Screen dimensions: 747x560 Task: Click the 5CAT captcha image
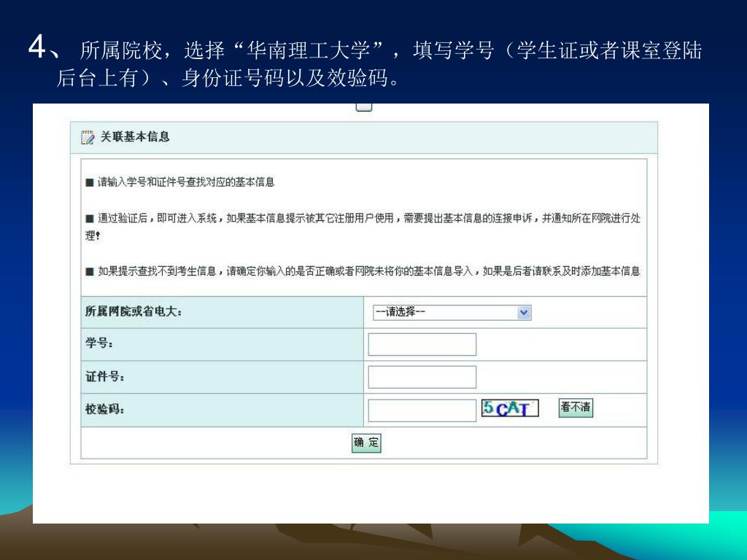[510, 408]
